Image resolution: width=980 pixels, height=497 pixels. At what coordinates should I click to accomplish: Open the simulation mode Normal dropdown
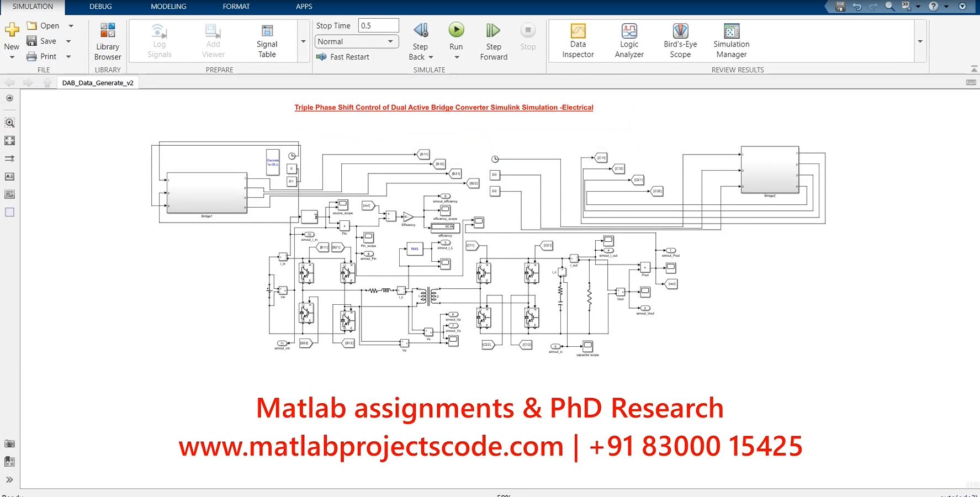(x=356, y=41)
